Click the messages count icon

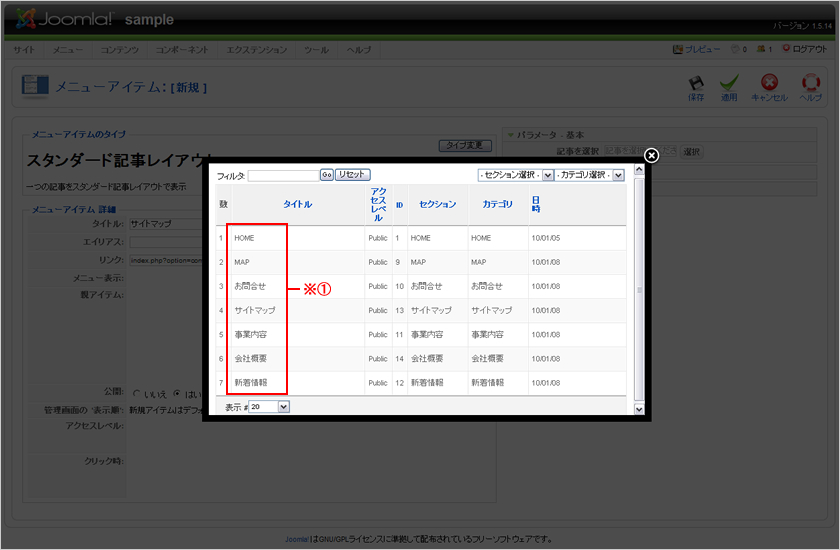736,49
